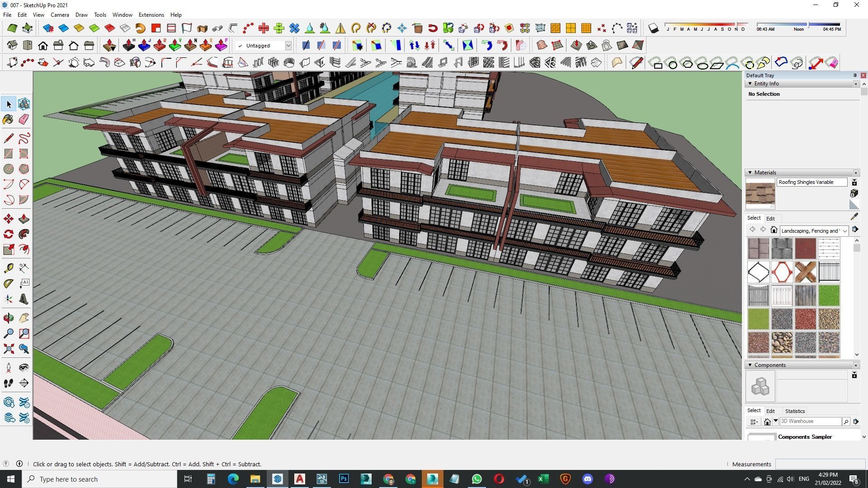Activate the Look Around eye tool
This screenshot has height=488, width=868.
[x=24, y=368]
